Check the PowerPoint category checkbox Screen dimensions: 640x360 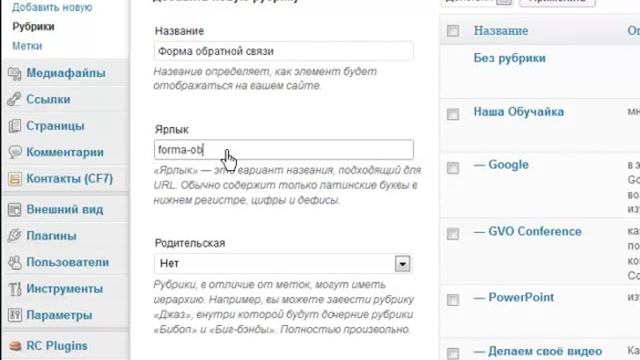coord(453,300)
